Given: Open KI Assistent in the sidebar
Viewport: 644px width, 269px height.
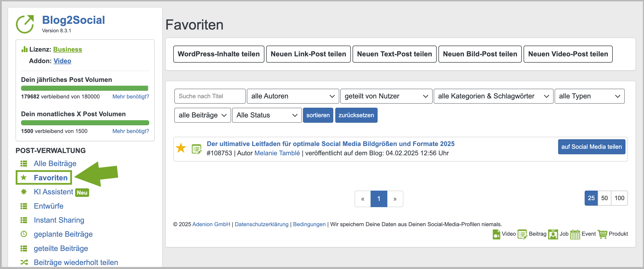Looking at the screenshot, I should pos(53,192).
